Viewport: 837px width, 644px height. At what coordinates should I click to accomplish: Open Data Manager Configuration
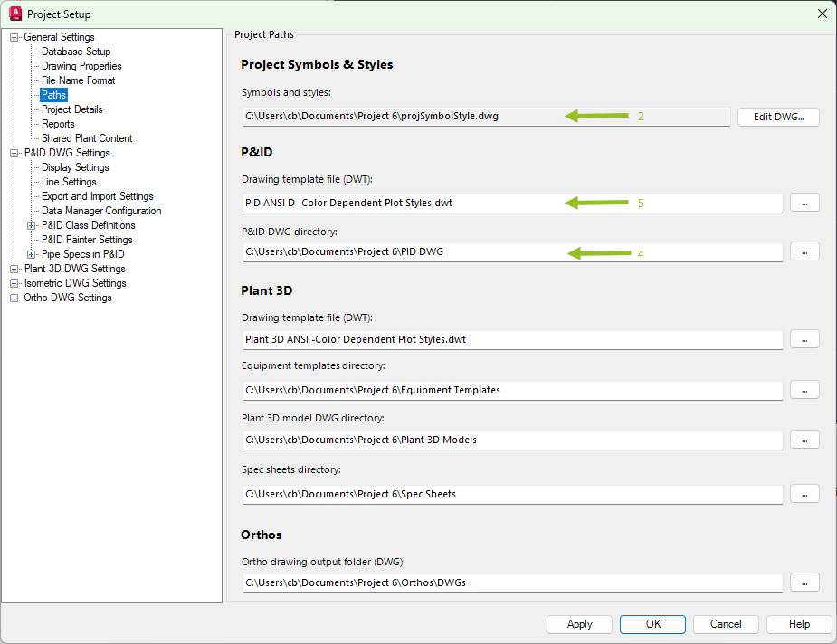coord(101,211)
